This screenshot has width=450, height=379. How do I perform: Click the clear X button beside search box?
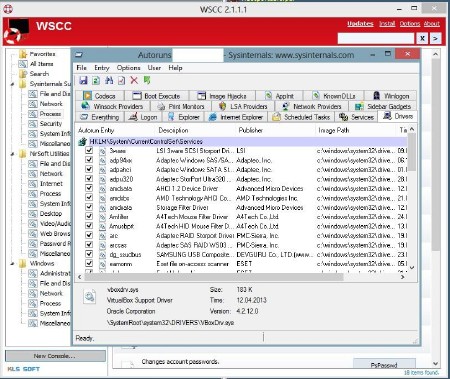[422, 38]
